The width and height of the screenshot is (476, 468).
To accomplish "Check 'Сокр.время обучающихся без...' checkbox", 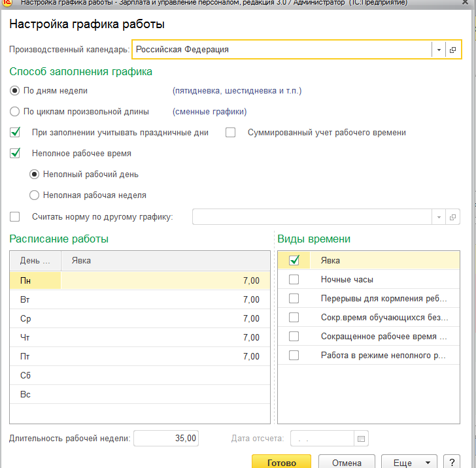I will tap(294, 317).
